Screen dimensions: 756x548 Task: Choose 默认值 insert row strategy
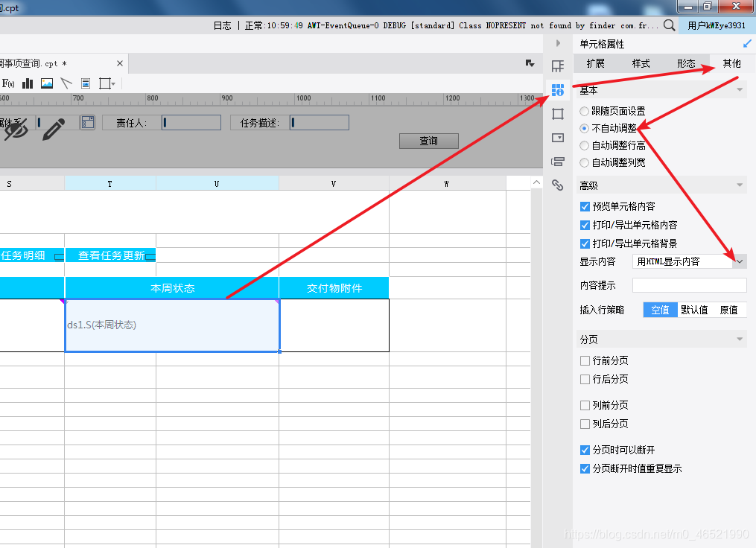point(694,310)
